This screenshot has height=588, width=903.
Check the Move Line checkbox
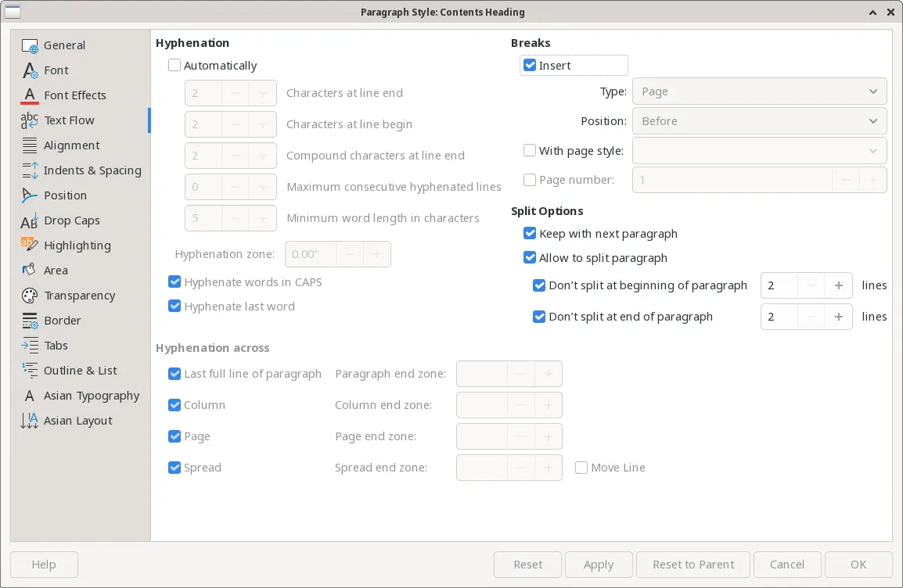(x=581, y=468)
